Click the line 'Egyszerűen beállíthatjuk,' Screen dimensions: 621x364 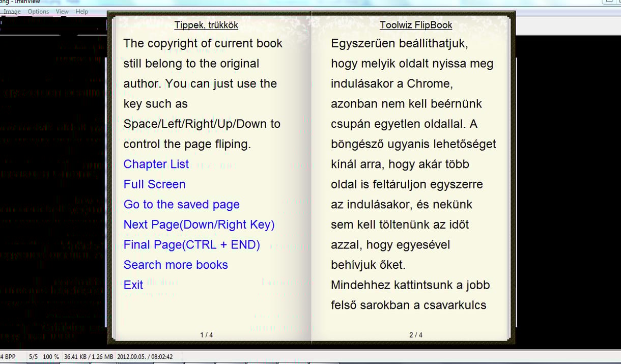pos(399,43)
